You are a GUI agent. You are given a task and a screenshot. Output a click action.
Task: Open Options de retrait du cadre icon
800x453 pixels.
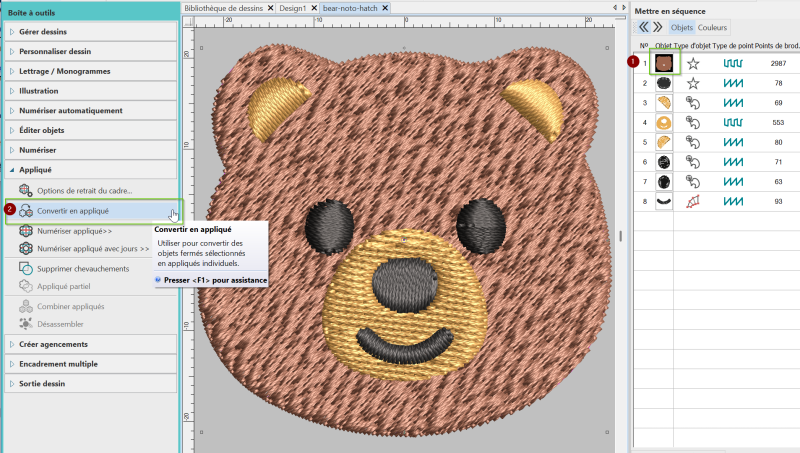point(26,190)
